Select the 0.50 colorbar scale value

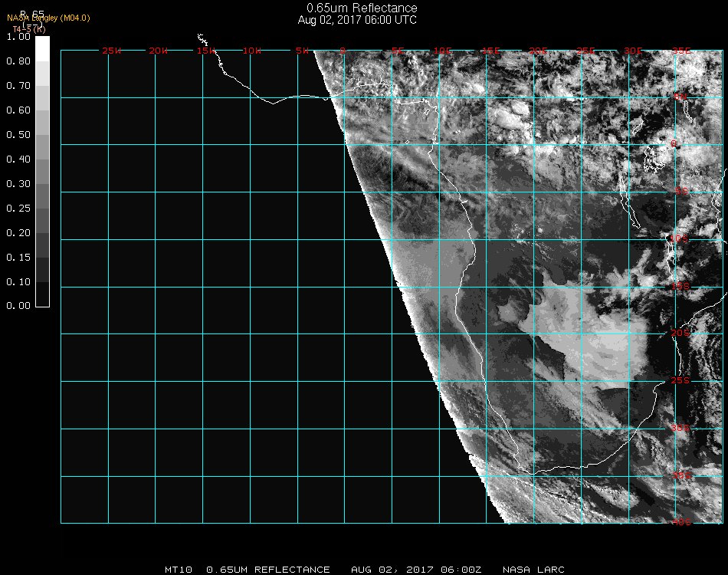(x=18, y=135)
